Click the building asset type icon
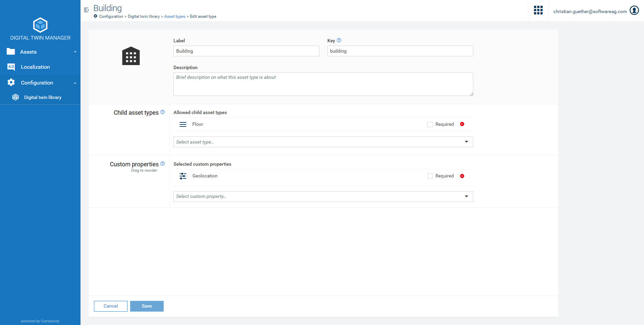Viewport: 644px width, 325px height. (131, 56)
